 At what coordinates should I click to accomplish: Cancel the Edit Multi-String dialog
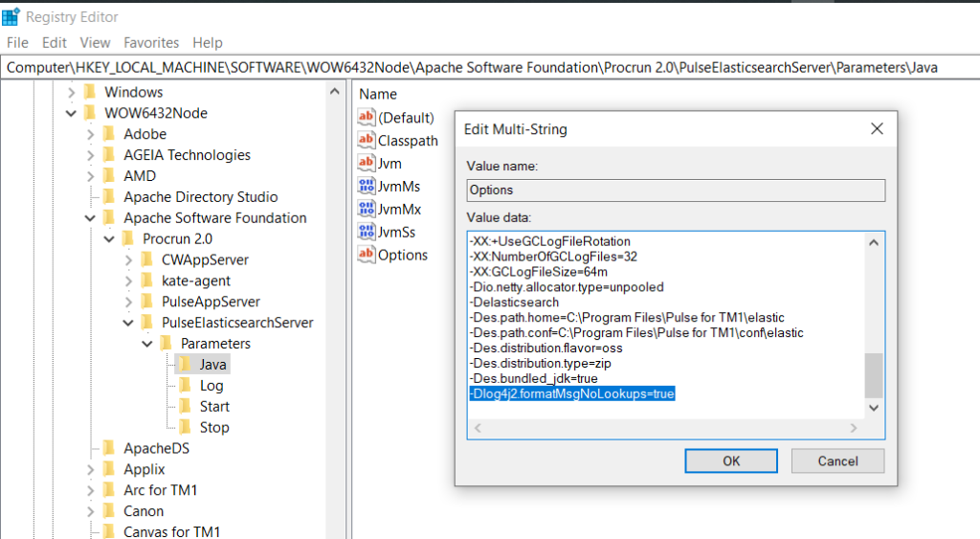coord(837,461)
